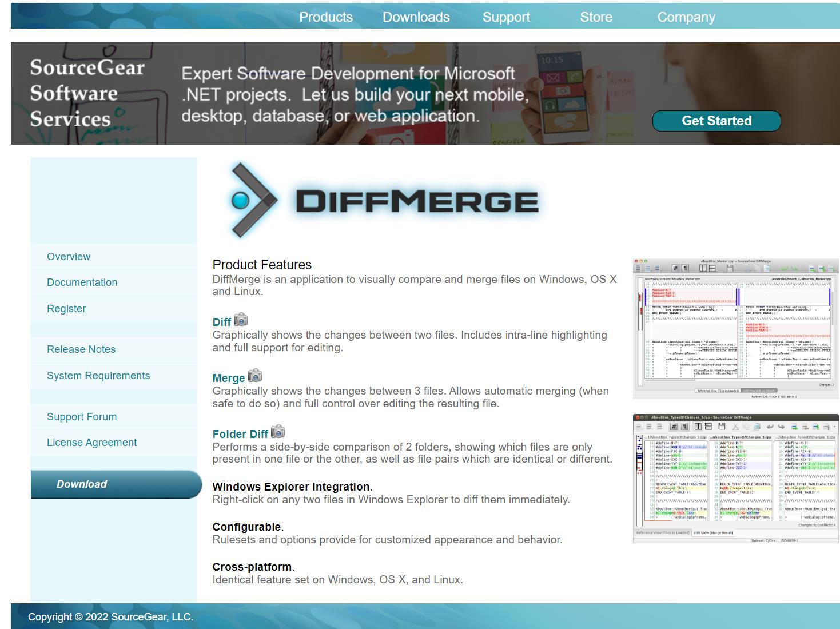Screen dimensions: 840x629
Task: View the System Requirements link
Action: coord(98,376)
